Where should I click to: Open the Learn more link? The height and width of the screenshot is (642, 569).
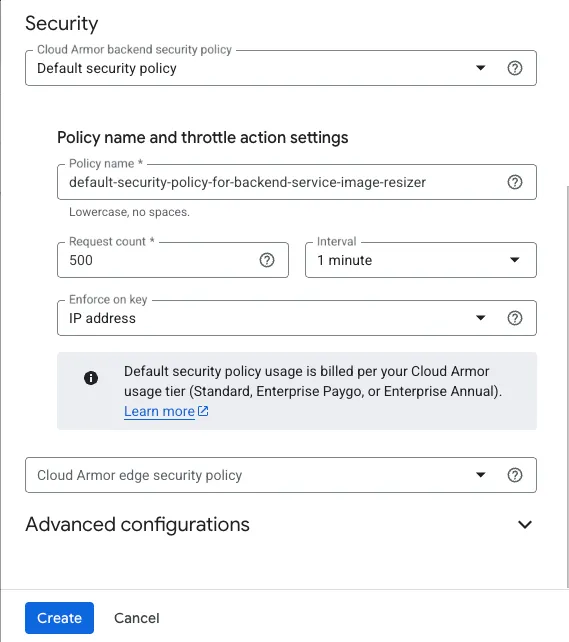[x=159, y=411]
